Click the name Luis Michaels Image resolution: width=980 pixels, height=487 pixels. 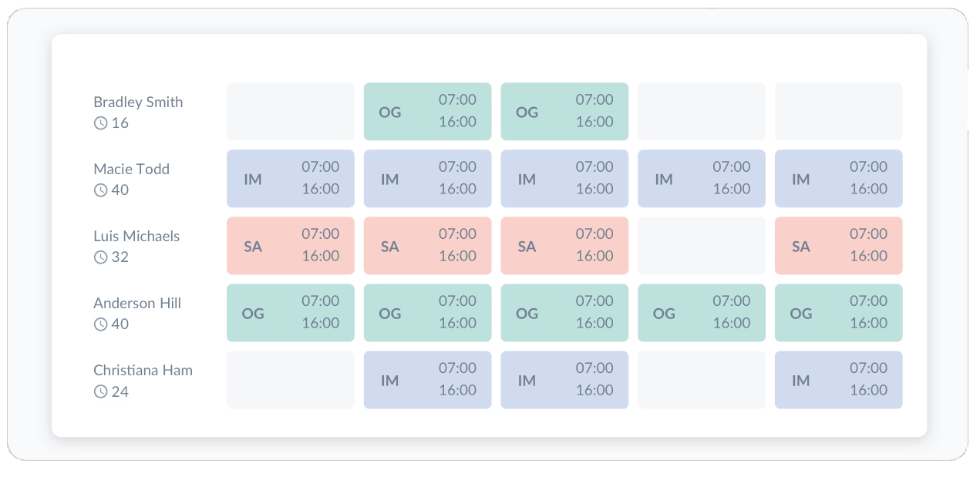pos(135,236)
